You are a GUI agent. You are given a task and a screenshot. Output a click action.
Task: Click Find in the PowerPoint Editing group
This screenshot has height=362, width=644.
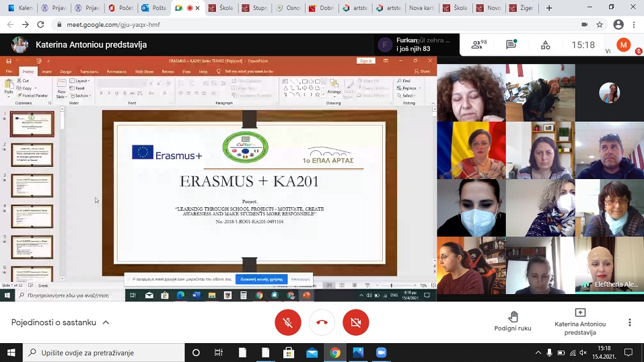[404, 81]
